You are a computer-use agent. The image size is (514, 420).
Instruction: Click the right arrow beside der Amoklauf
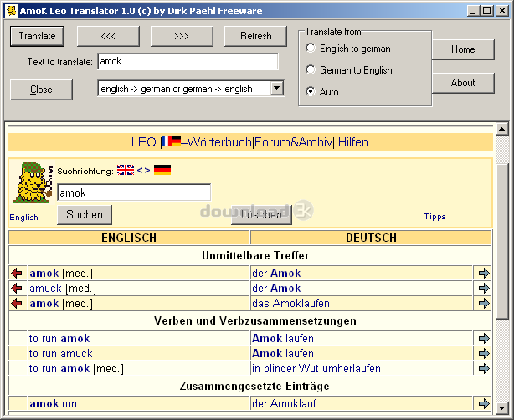click(x=484, y=403)
